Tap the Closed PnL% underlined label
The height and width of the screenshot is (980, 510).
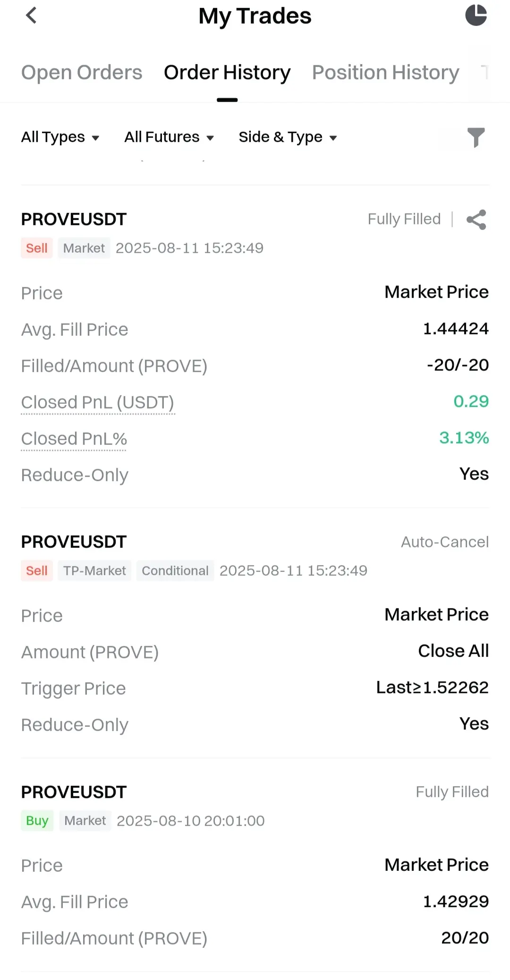click(x=74, y=439)
